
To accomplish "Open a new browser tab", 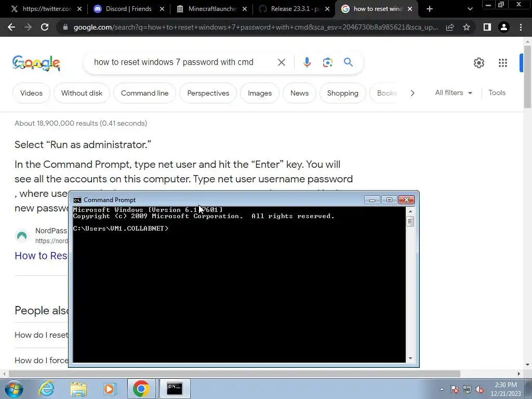I will click(x=430, y=9).
